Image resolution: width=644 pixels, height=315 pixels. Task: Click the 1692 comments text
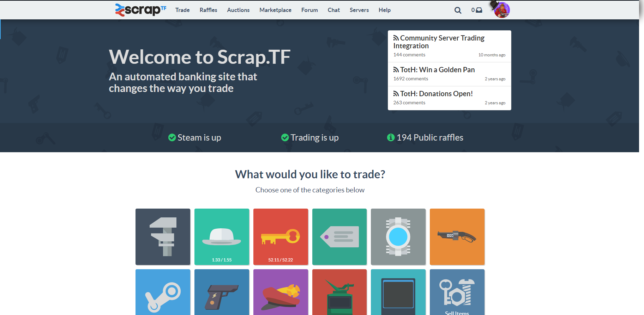click(x=411, y=79)
